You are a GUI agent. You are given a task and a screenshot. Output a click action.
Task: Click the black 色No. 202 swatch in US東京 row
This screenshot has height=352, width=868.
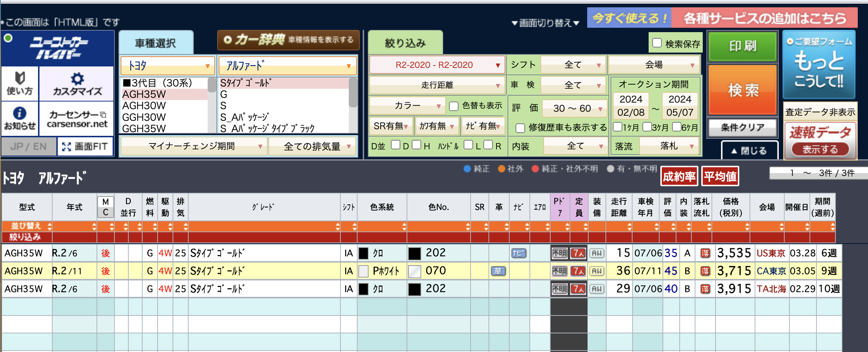415,253
